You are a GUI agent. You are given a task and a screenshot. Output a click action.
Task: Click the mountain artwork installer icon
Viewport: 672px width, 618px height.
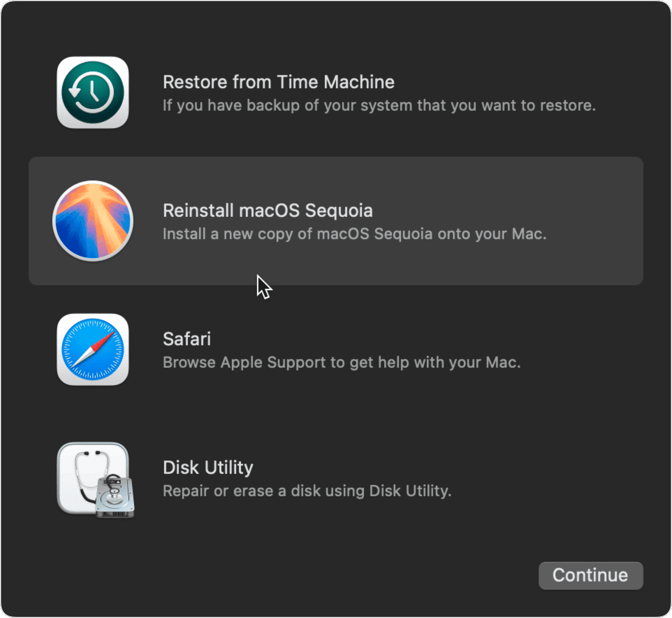point(92,221)
